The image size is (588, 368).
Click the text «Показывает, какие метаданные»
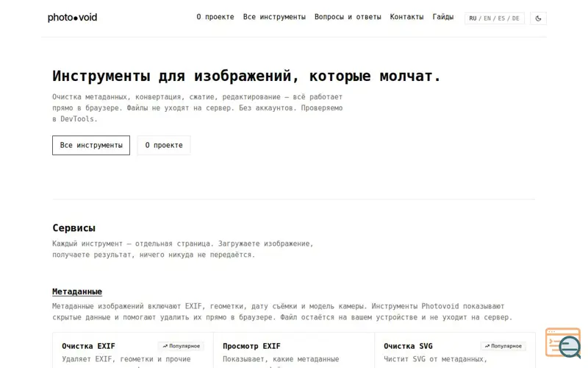[281, 359]
